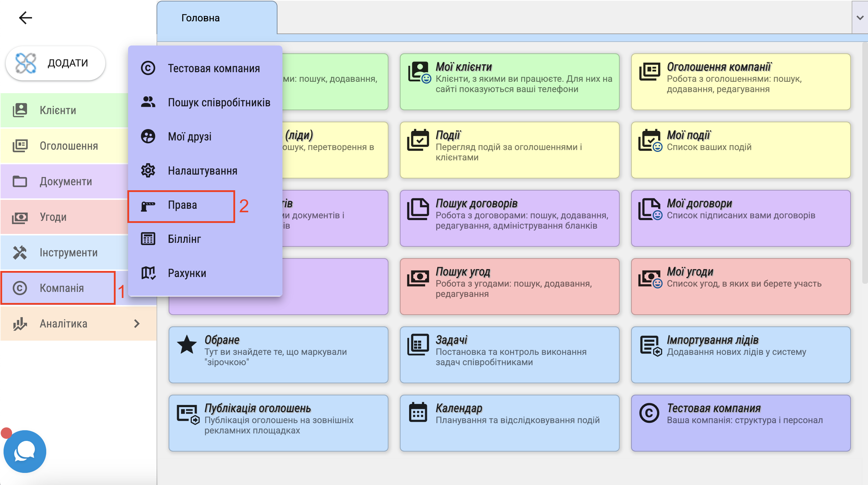Click the Оголошення компанії newspaper icon

click(x=650, y=71)
